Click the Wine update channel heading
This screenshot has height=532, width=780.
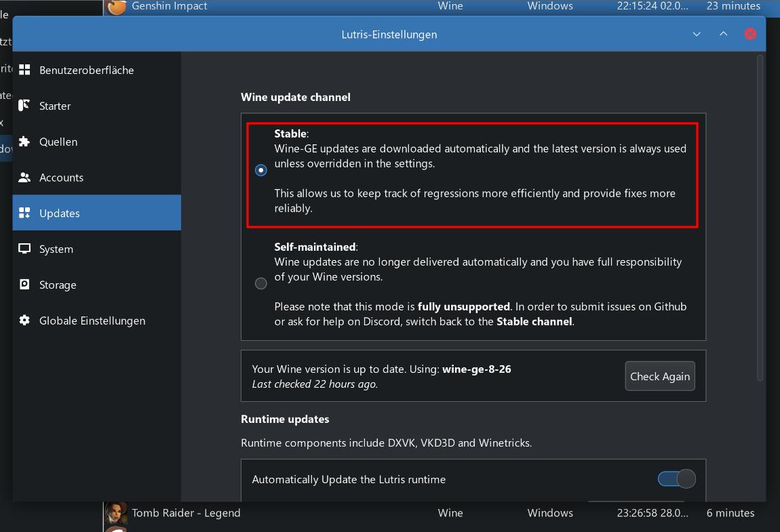click(x=296, y=97)
